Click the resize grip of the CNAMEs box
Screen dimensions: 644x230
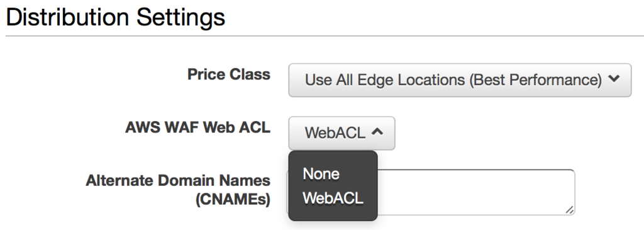(569, 209)
